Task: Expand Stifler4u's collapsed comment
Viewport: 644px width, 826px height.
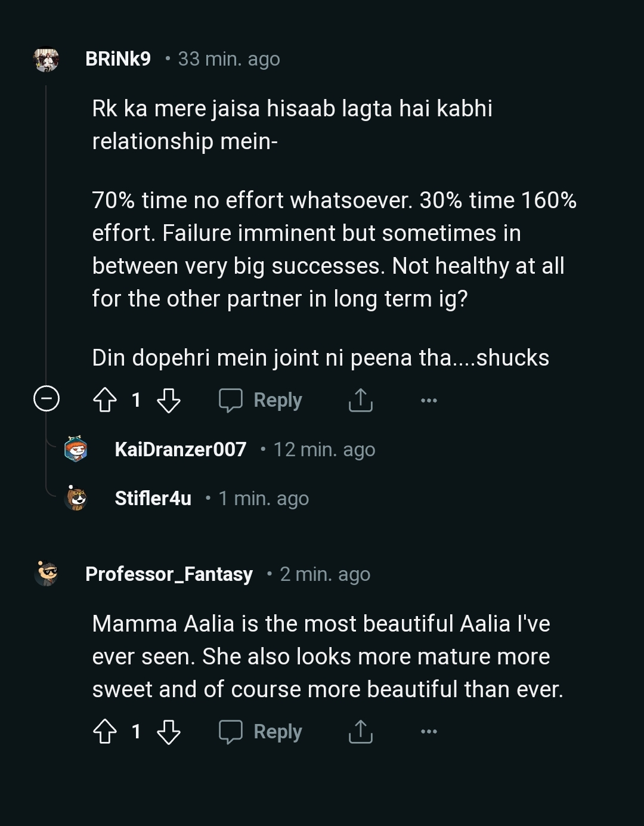Action: (x=153, y=499)
